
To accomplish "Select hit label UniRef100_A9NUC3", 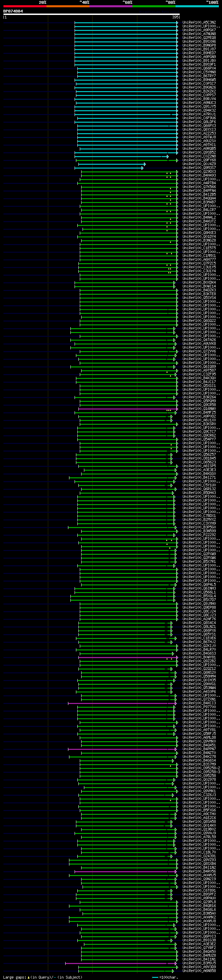I will 199,103.
